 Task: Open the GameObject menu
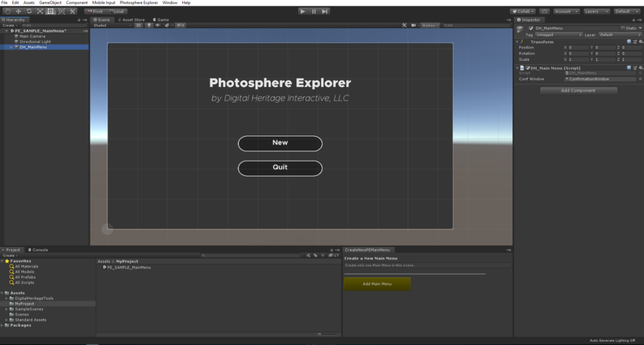[x=50, y=3]
